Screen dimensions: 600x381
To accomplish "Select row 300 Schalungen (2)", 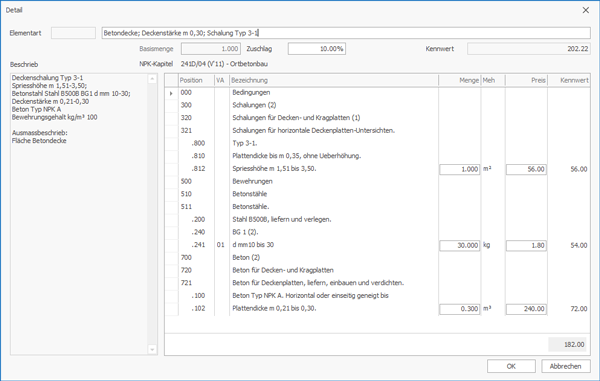I will [377, 105].
